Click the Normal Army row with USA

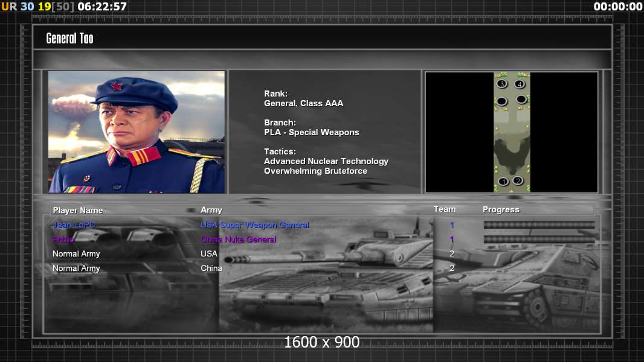pyautogui.click(x=323, y=254)
